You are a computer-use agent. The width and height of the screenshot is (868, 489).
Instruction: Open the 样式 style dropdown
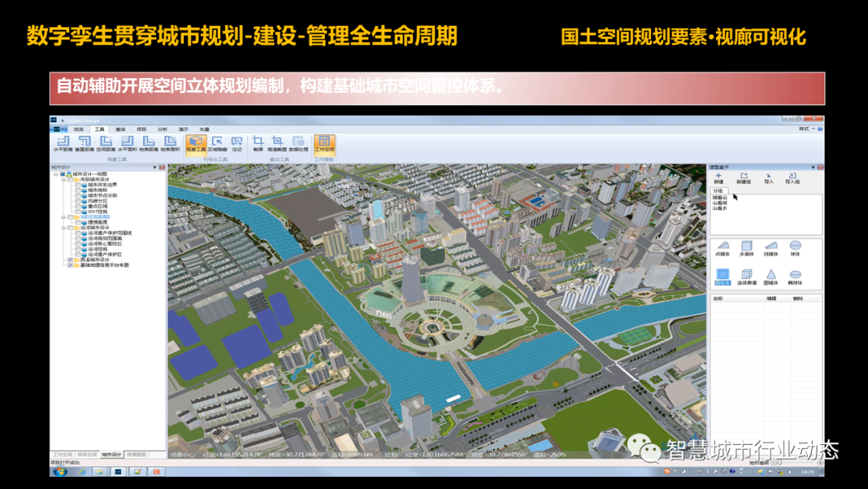tap(806, 129)
